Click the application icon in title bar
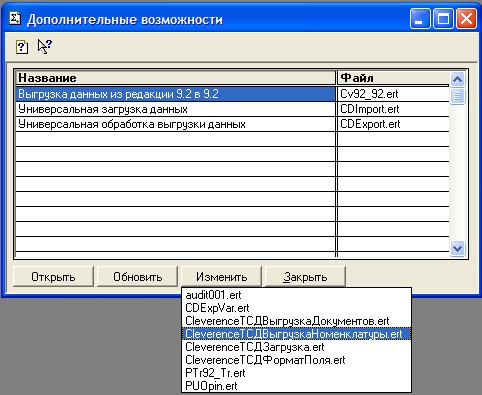The image size is (482, 395). (14, 18)
